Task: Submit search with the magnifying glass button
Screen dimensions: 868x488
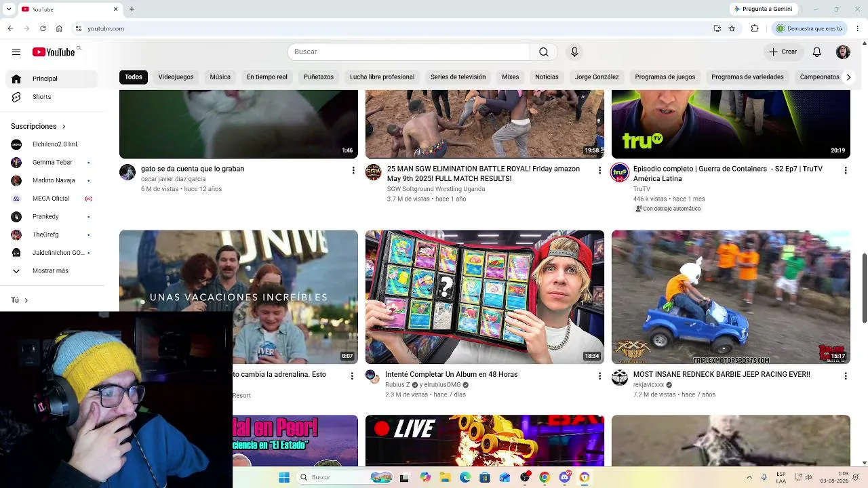Action: tap(544, 52)
